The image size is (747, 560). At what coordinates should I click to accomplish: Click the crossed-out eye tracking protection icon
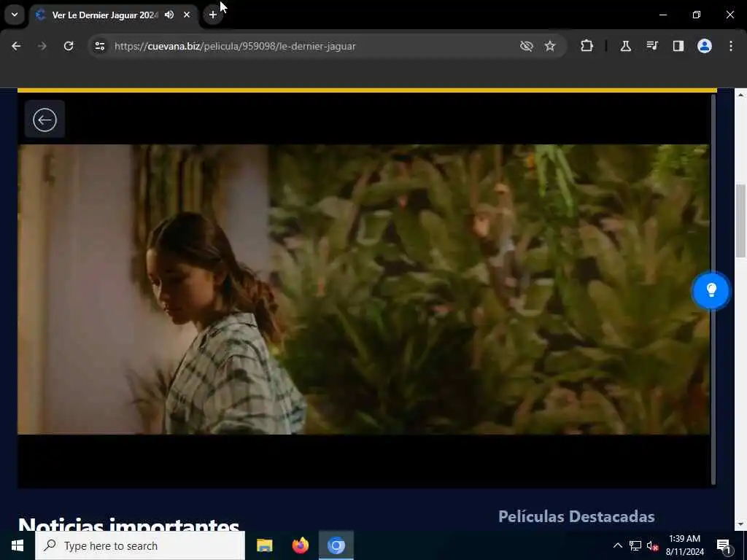coord(527,46)
